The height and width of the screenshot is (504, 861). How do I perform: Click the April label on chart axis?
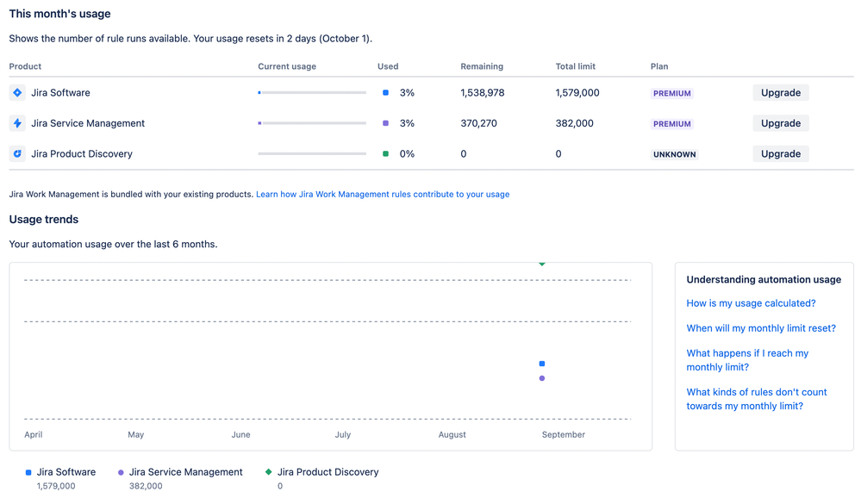[33, 434]
